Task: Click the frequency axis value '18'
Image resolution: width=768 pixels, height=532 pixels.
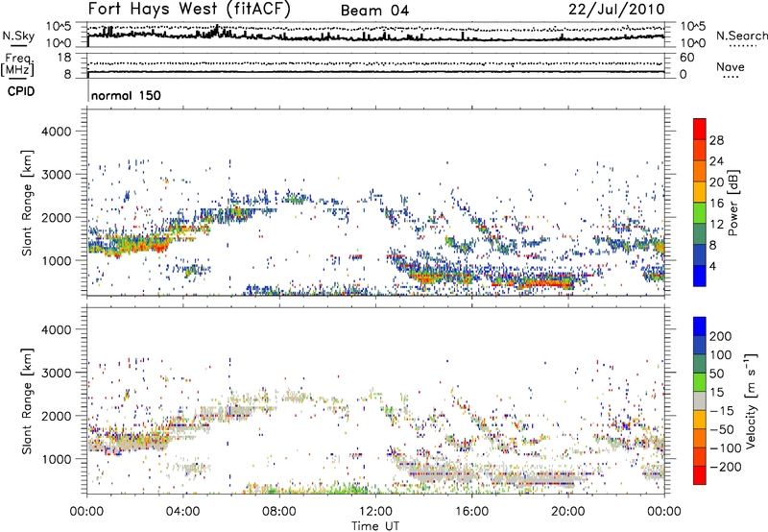Action: 63,58
